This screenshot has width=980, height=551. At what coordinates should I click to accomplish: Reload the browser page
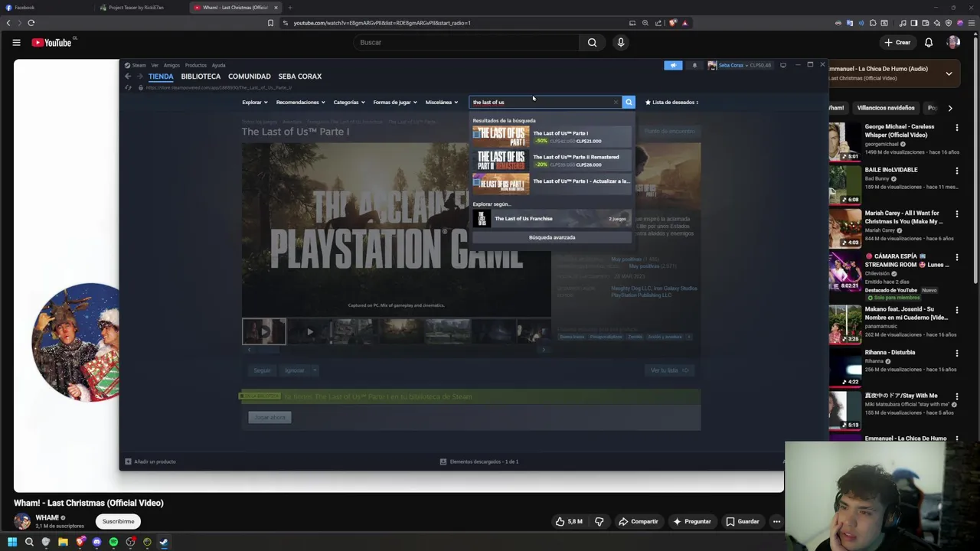point(31,23)
